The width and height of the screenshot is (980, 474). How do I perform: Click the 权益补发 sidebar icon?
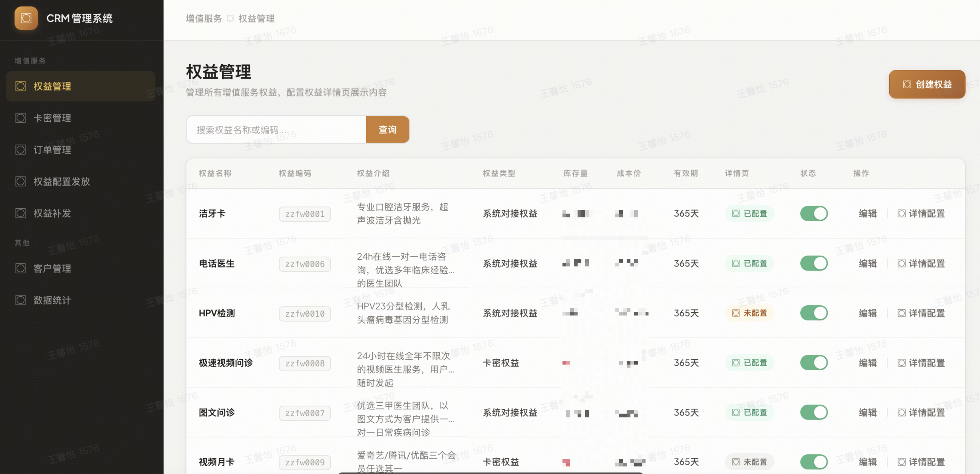20,213
